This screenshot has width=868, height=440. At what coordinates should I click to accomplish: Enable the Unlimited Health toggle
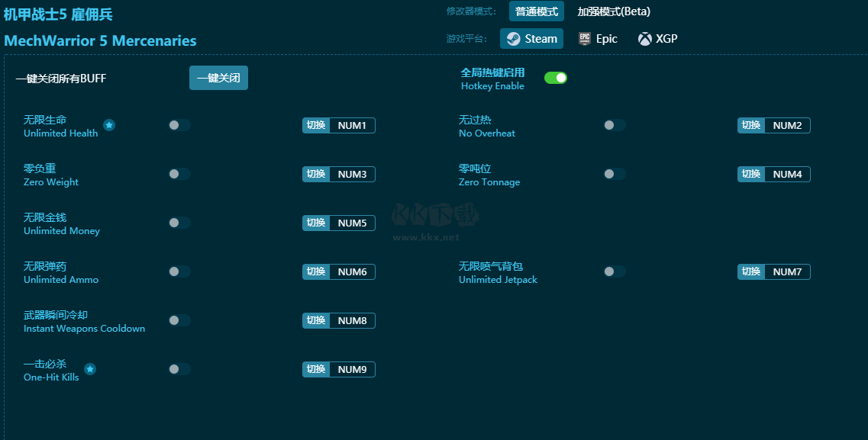179,126
